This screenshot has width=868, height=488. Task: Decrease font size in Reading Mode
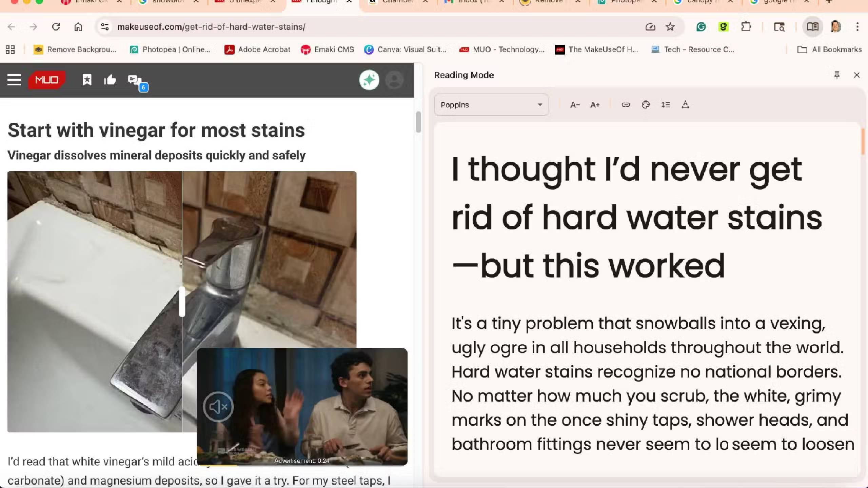coord(575,105)
